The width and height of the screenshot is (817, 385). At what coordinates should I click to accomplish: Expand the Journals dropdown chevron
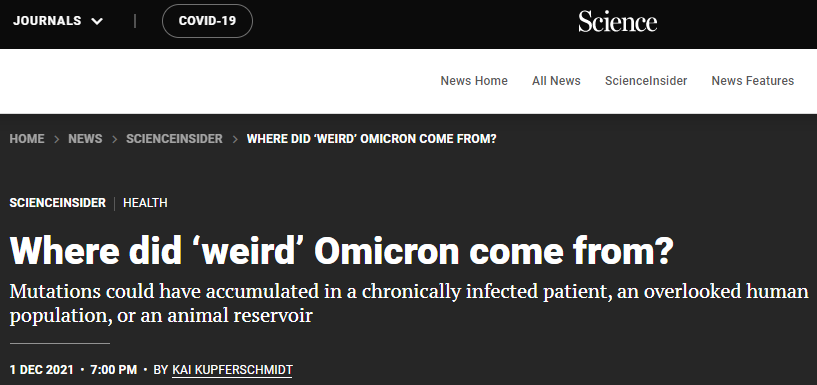[x=97, y=21]
